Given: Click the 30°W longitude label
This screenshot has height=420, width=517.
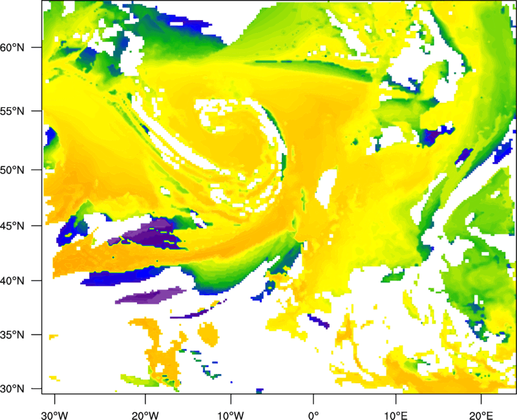Looking at the screenshot, I should (54, 415).
